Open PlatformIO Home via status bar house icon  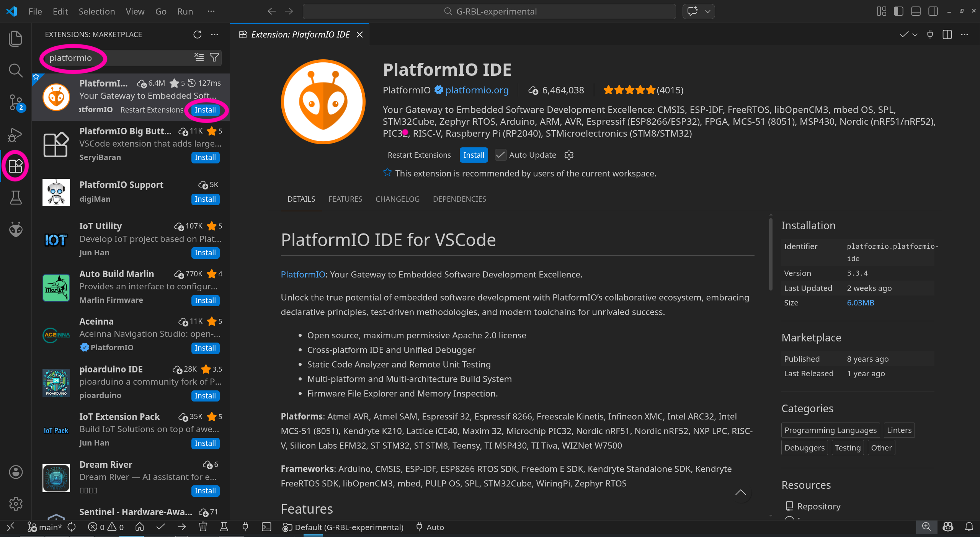(x=140, y=527)
